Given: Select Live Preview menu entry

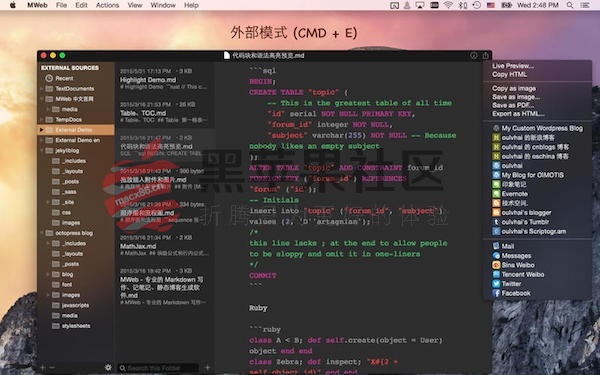Looking at the screenshot, I should coord(513,66).
